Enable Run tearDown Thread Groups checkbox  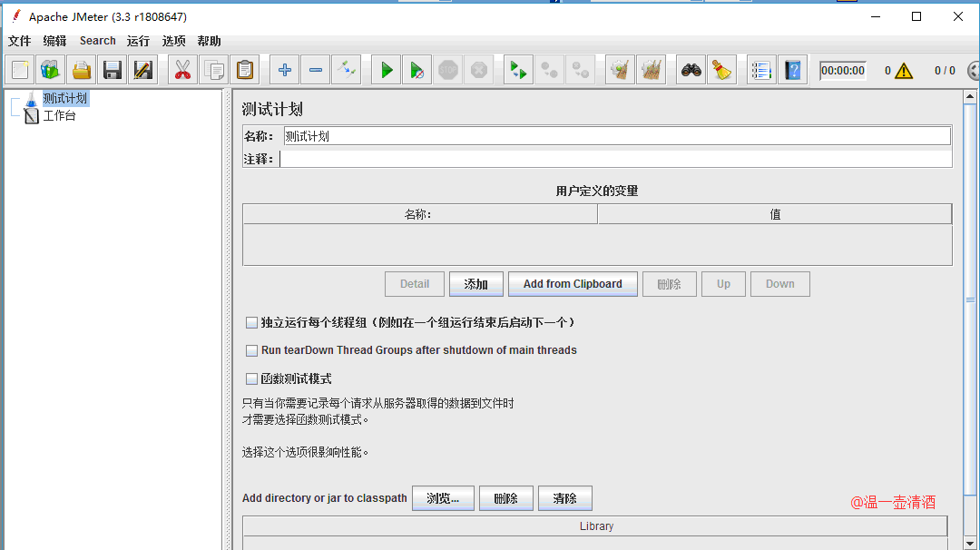[252, 350]
